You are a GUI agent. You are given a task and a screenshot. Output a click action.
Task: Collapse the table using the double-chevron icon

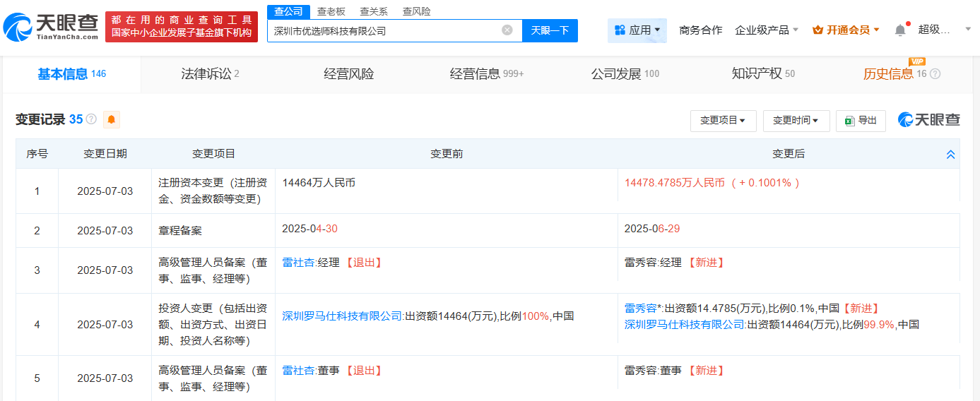coord(950,155)
